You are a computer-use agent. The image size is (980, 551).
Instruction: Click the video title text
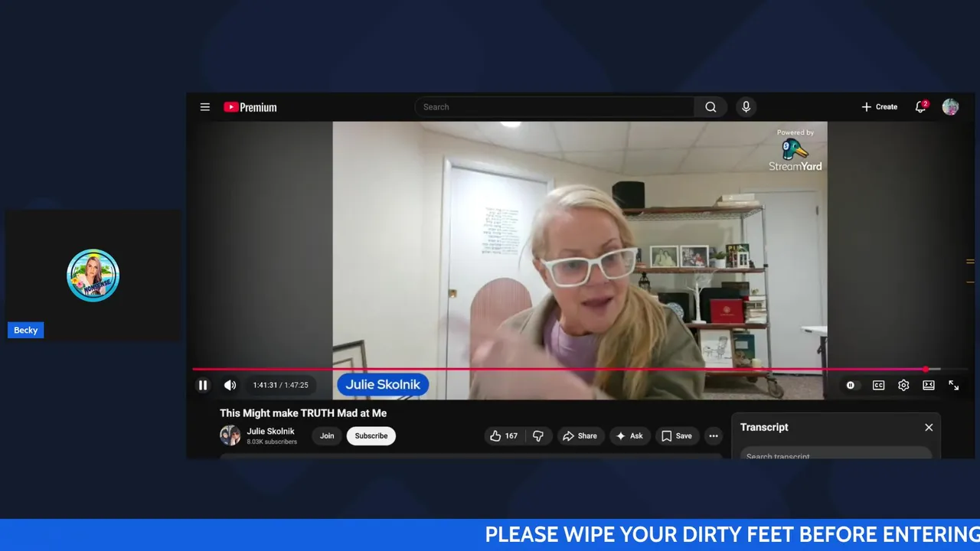tap(303, 412)
